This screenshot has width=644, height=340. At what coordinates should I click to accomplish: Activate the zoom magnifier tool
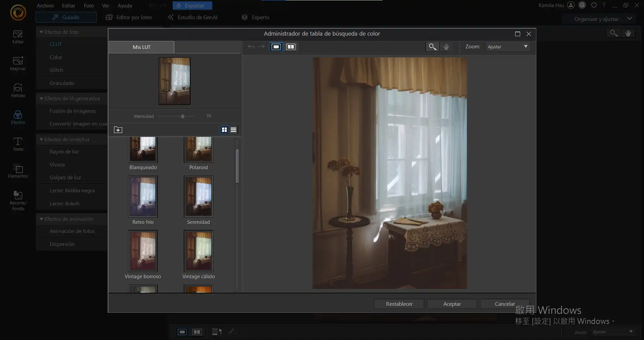(x=432, y=47)
